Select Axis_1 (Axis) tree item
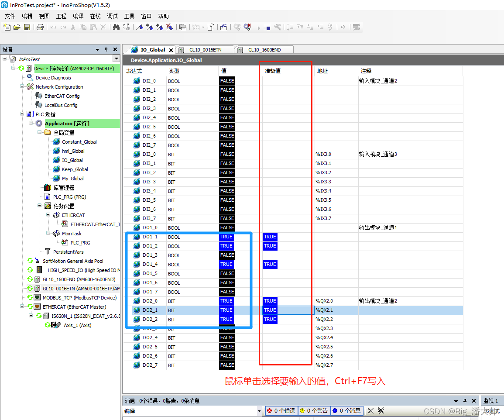The width and height of the screenshot is (504, 420). pyautogui.click(x=78, y=325)
